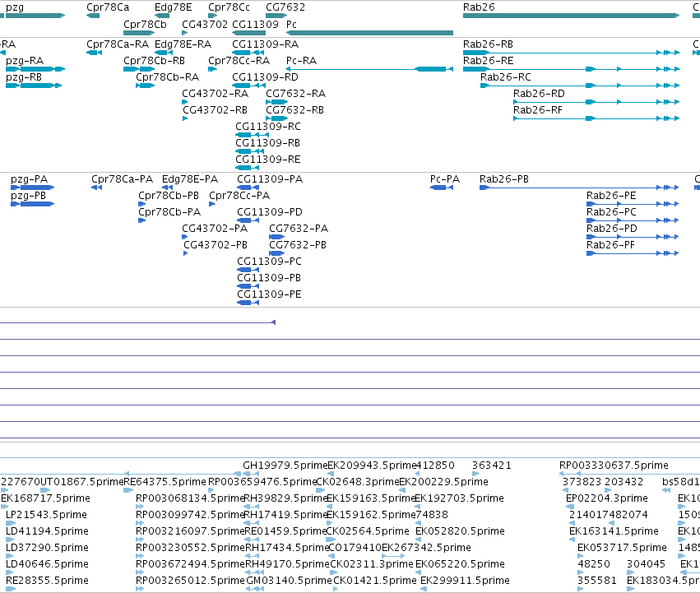Click the Cpr78Cc gene label
The height and width of the screenshot is (593, 700).
tap(229, 7)
